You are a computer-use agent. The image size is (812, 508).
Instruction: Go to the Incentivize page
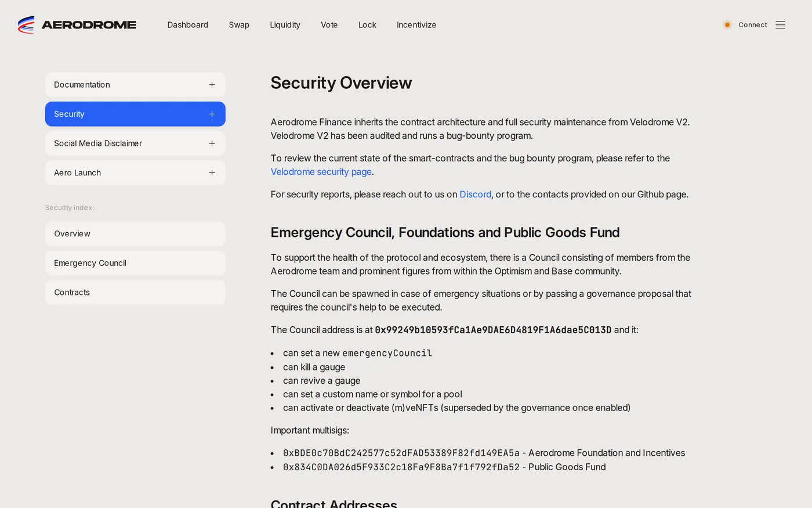click(416, 25)
